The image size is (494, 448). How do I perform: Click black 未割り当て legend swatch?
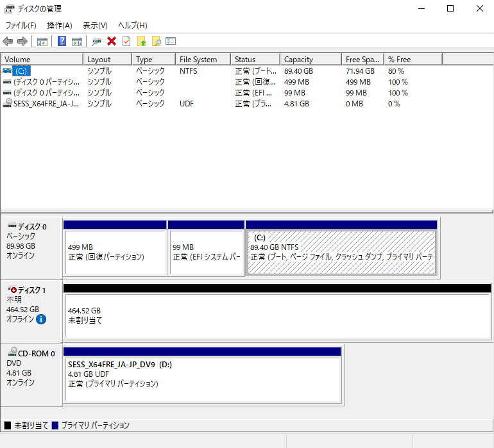[x=8, y=426]
